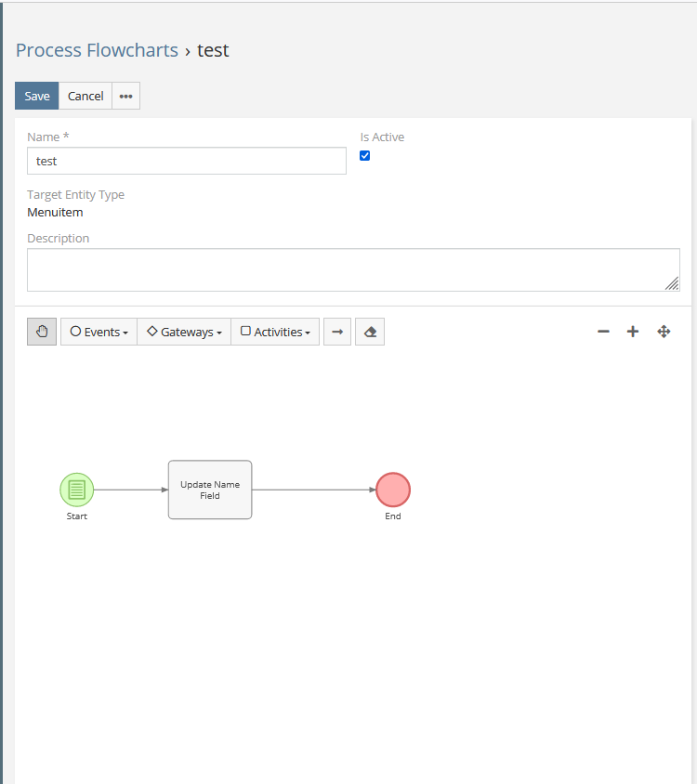Click the Cancel button
This screenshot has height=784, width=697.
[x=85, y=96]
